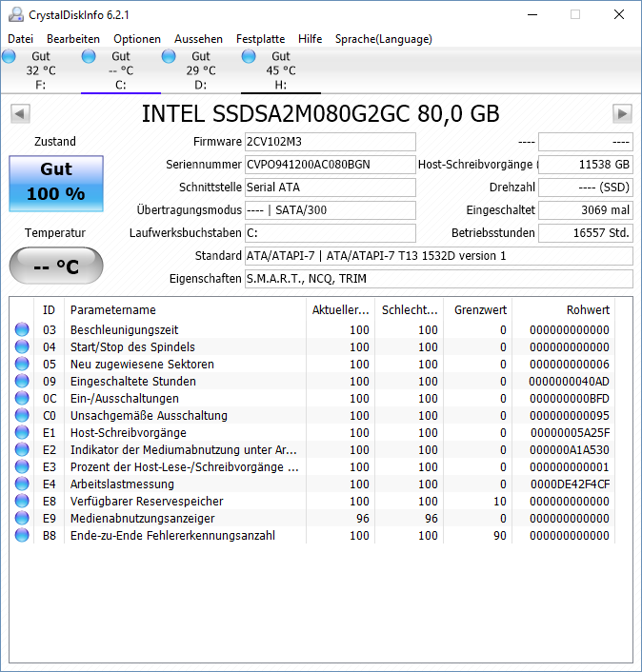Click the Parametername column header
The width and height of the screenshot is (642, 672).
pyautogui.click(x=185, y=310)
